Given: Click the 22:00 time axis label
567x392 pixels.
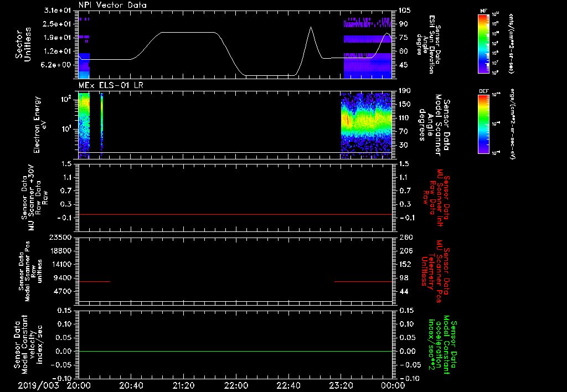Looking at the screenshot, I should click(x=236, y=385).
